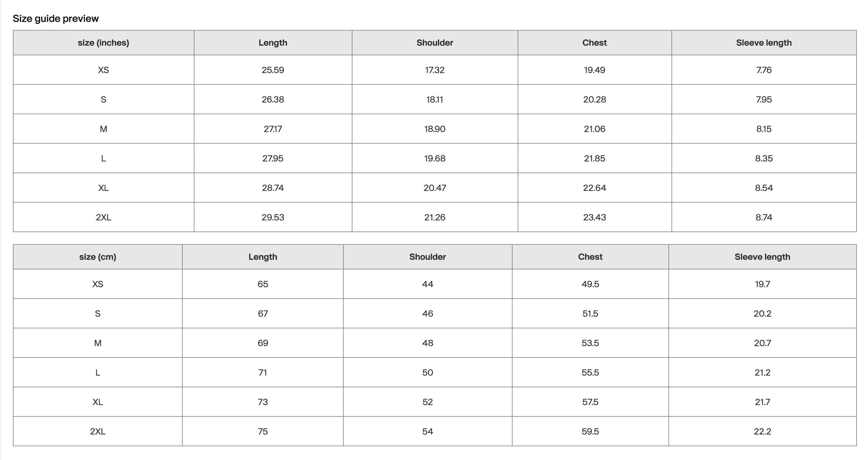Screen dimensions: 868x460
Task: Click the Size guide preview heading
Action: (x=56, y=18)
